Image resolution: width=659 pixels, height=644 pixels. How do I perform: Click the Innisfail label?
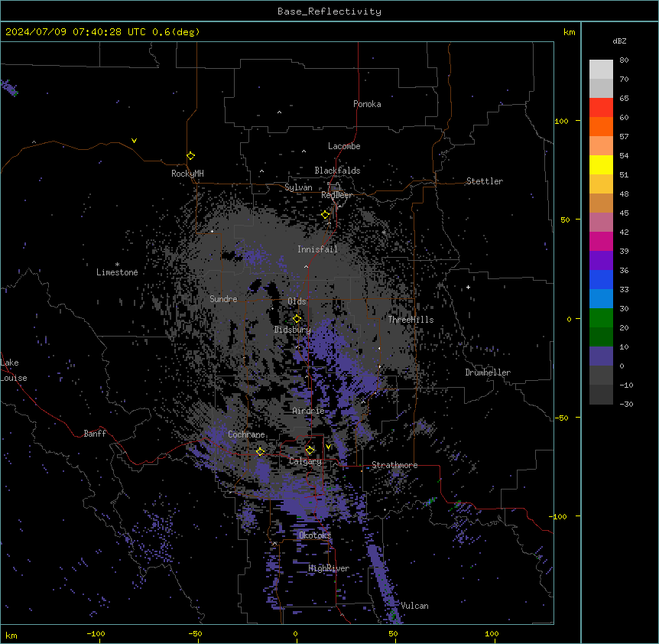[317, 249]
